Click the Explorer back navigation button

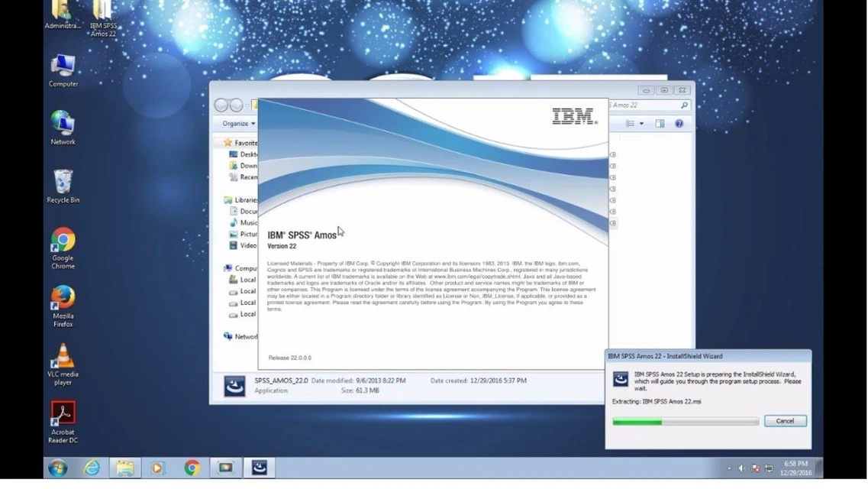pyautogui.click(x=221, y=105)
